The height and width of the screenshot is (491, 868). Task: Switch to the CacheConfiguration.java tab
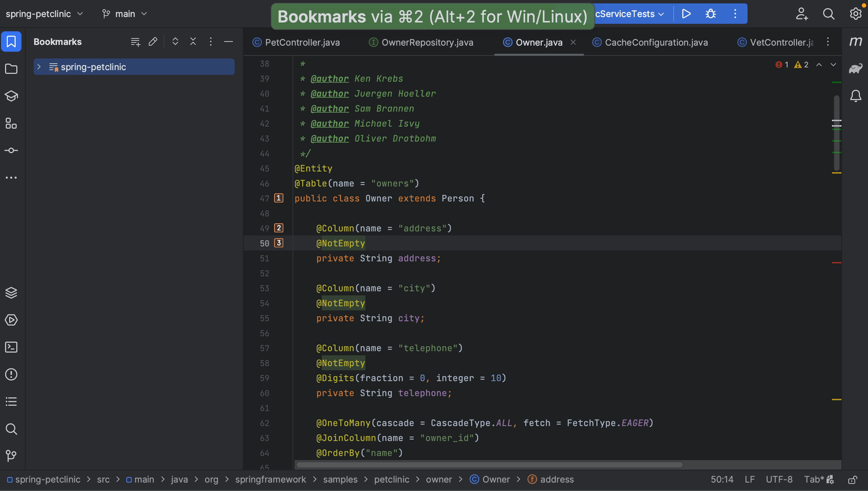(656, 42)
